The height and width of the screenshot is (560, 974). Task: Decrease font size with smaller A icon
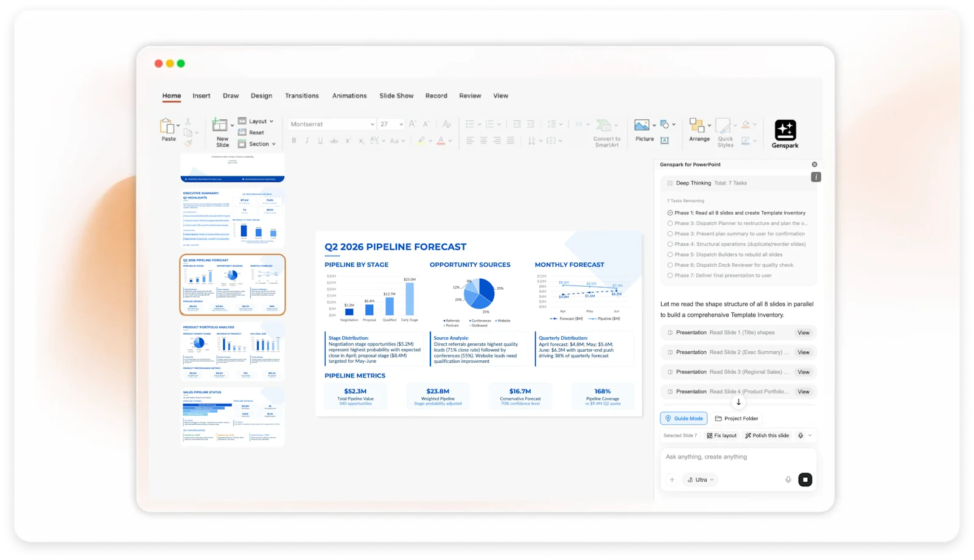tap(426, 124)
